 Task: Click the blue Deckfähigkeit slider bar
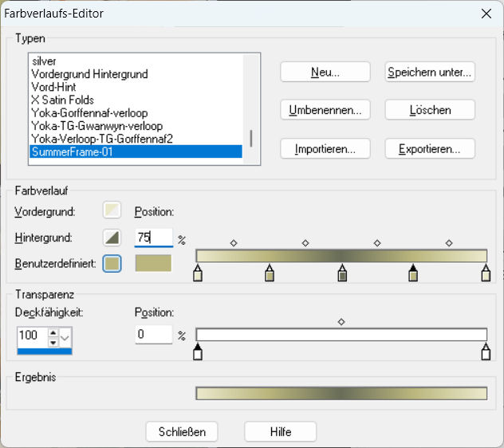(45, 352)
